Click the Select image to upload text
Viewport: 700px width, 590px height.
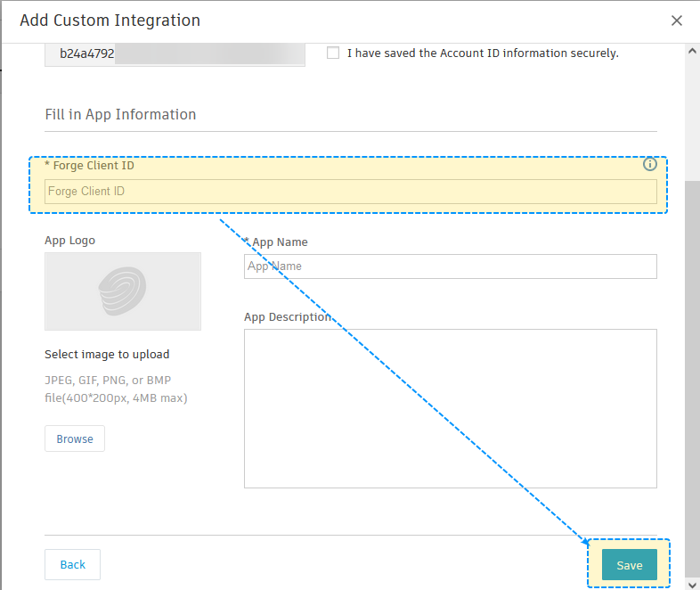pyautogui.click(x=107, y=354)
